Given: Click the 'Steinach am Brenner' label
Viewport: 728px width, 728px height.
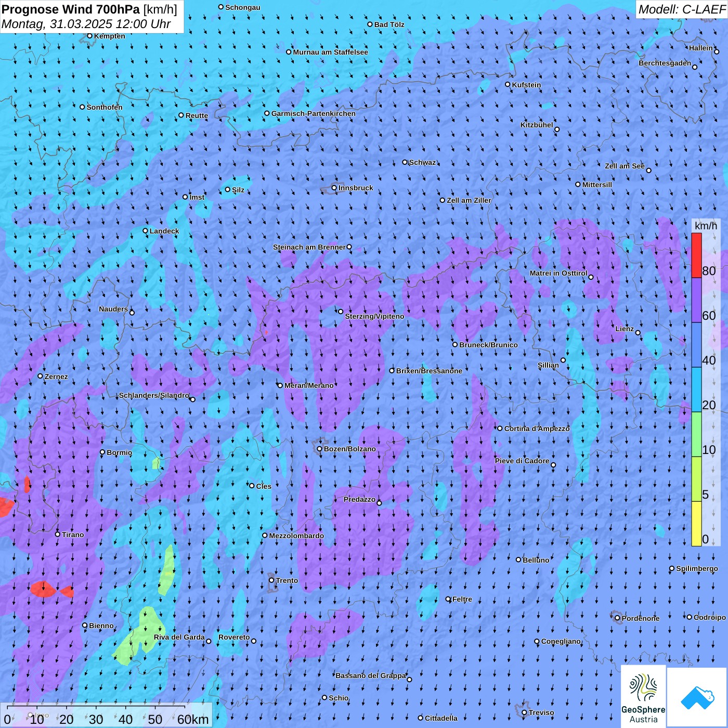Looking at the screenshot, I should (309, 247).
